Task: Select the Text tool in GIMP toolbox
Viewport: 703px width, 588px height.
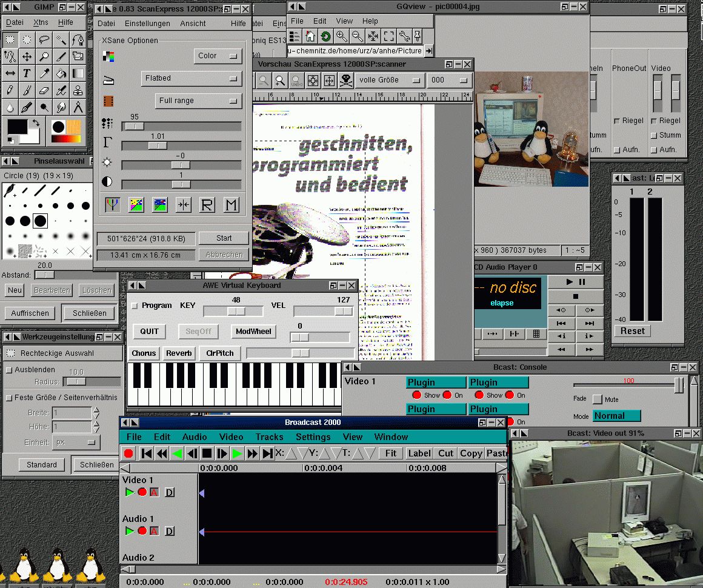Action: click(27, 73)
